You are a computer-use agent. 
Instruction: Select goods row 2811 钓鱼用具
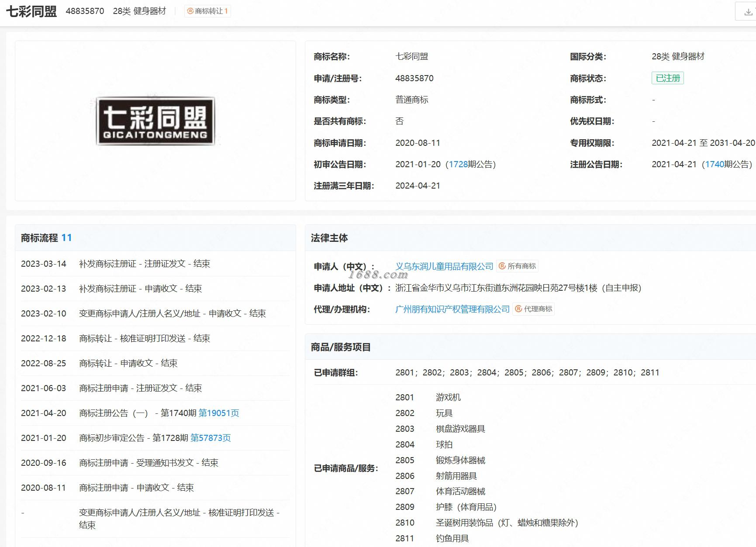pos(432,538)
